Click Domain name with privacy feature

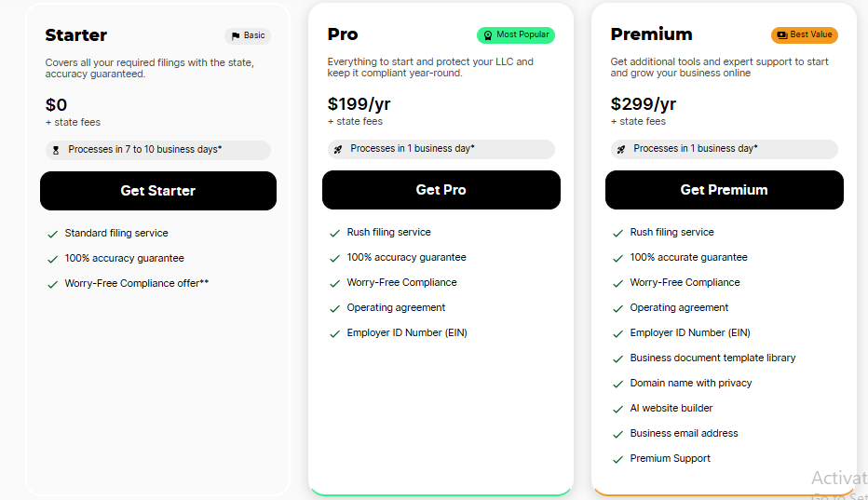click(691, 383)
